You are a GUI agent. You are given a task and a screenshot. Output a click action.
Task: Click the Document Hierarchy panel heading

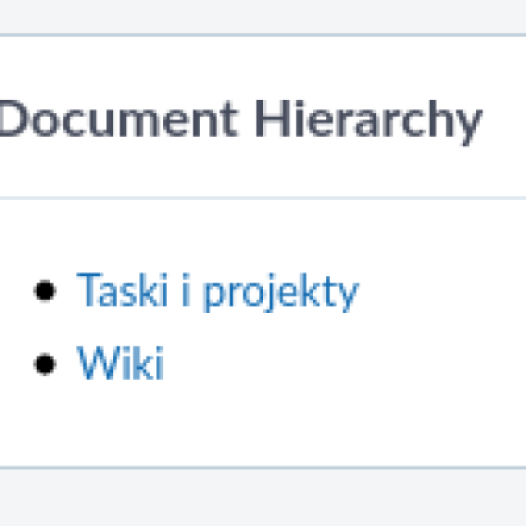tap(241, 120)
